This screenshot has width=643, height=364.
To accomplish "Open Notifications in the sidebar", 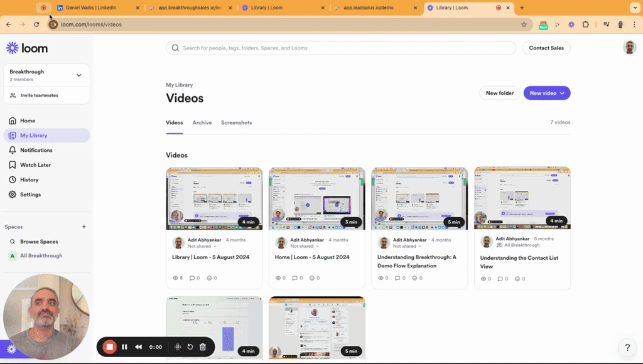I will click(x=46, y=150).
